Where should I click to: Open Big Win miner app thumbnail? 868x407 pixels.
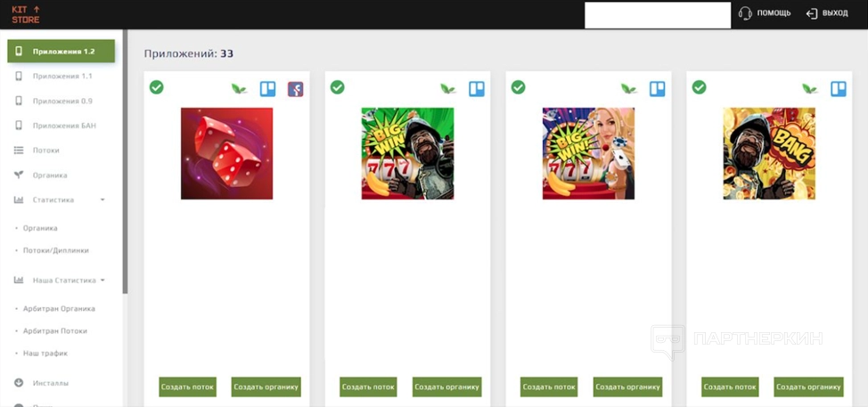click(407, 153)
